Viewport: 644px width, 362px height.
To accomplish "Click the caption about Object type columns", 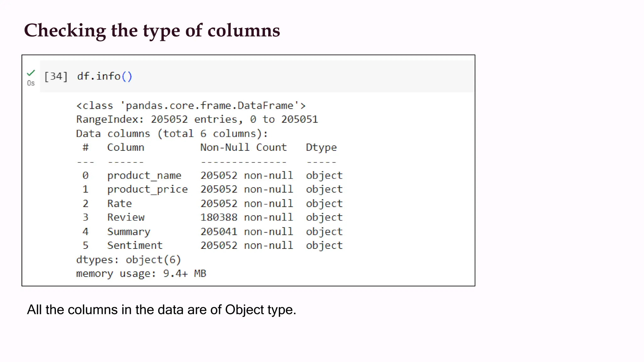I will (x=161, y=310).
